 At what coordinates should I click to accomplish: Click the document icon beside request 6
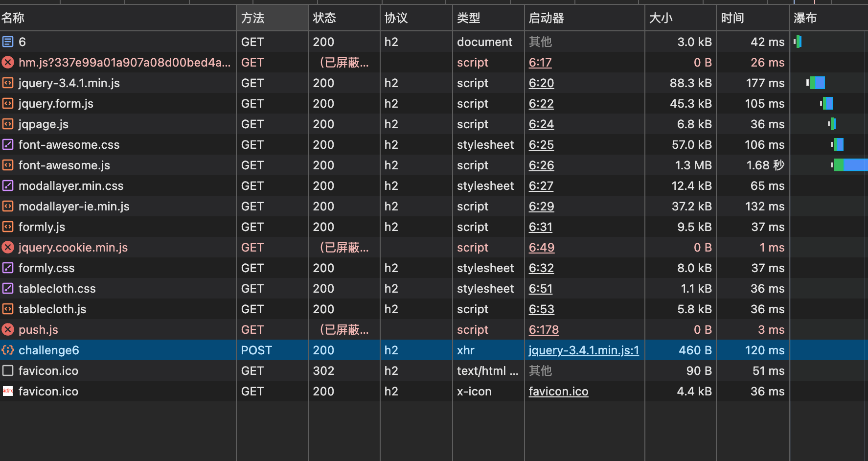8,42
